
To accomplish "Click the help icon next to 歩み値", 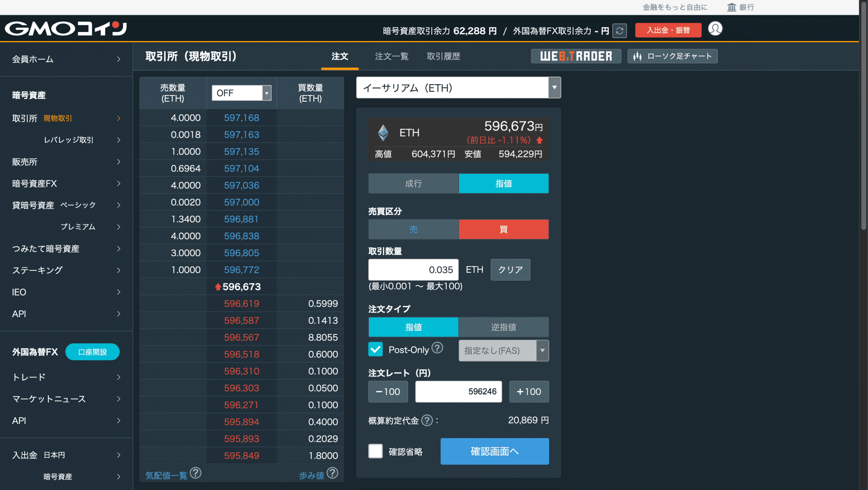I will pyautogui.click(x=332, y=473).
